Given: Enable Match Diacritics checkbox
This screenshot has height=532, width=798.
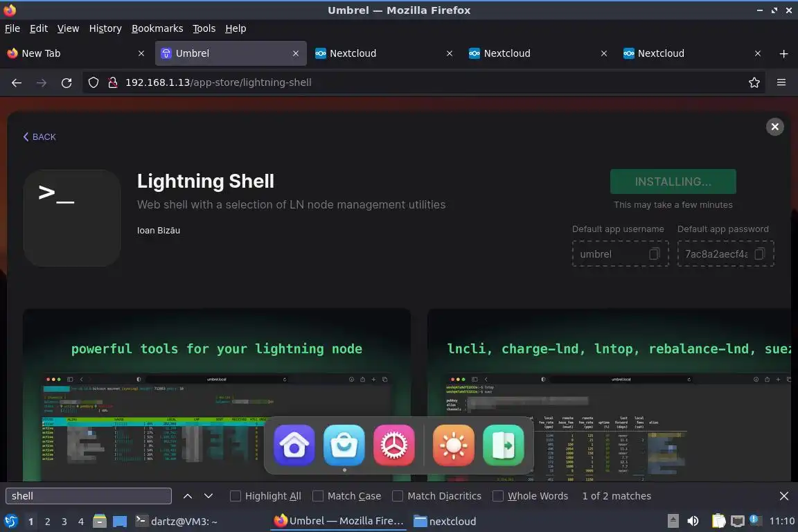Looking at the screenshot, I should point(398,496).
